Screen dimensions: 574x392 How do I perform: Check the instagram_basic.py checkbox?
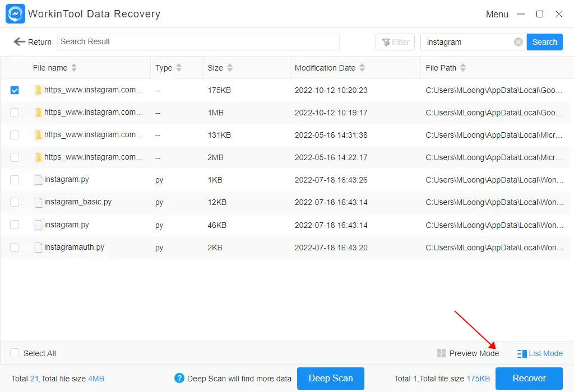15,202
